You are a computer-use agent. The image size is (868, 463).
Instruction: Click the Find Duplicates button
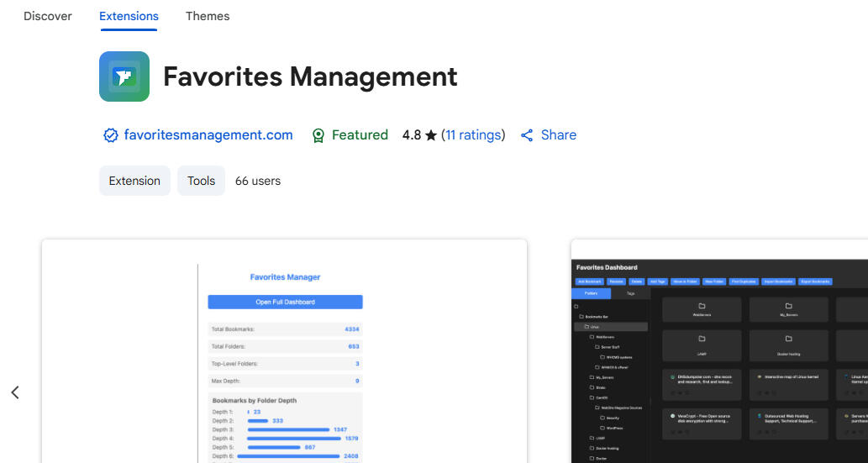744,281
